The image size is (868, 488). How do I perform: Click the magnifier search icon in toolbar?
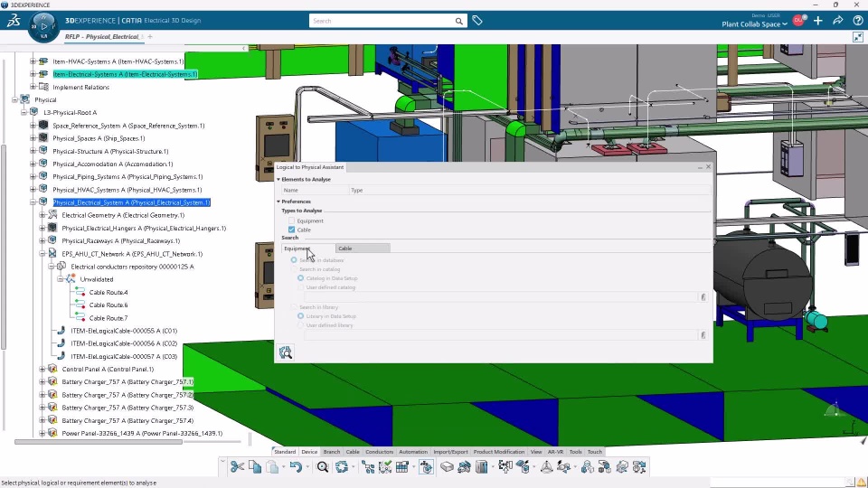coord(322,467)
